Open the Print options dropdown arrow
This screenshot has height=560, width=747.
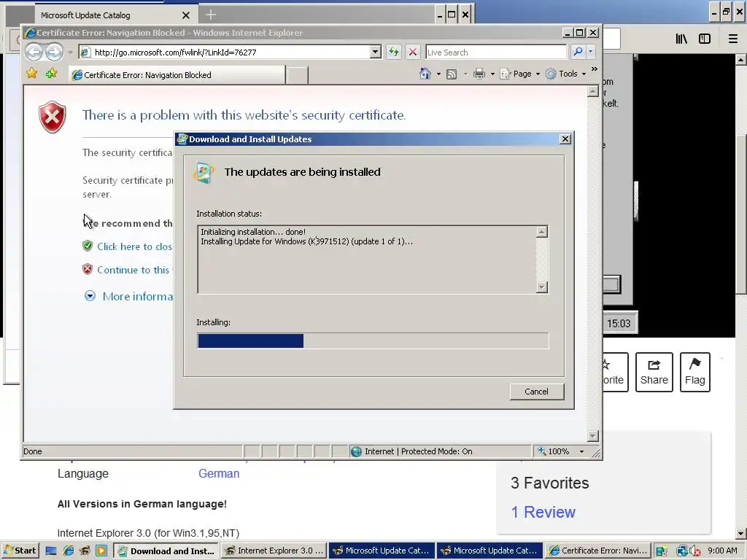[492, 74]
